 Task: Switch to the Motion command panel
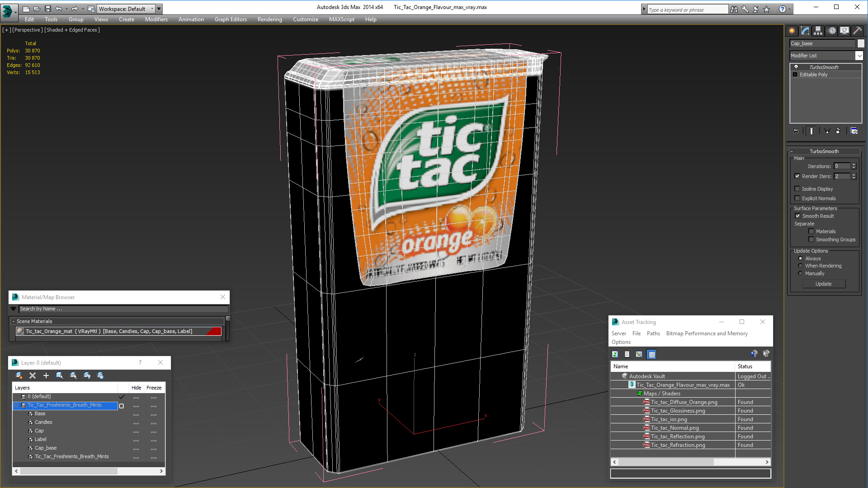point(832,31)
